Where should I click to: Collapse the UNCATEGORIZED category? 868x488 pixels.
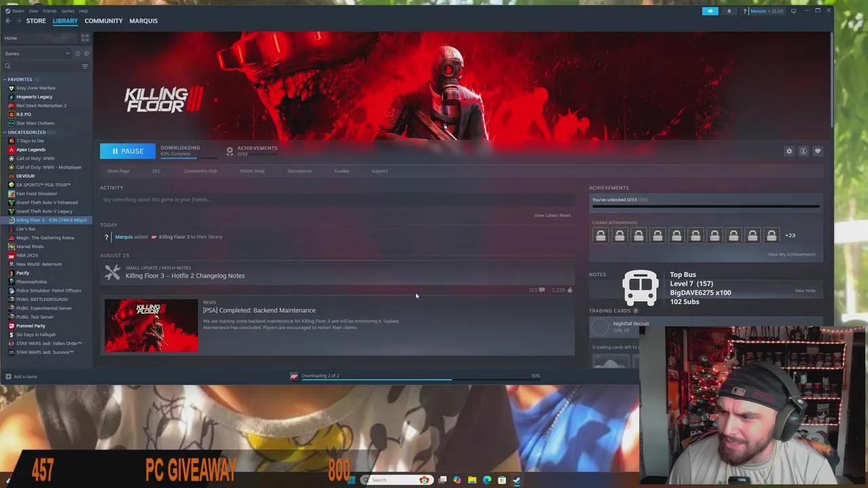tap(4, 132)
